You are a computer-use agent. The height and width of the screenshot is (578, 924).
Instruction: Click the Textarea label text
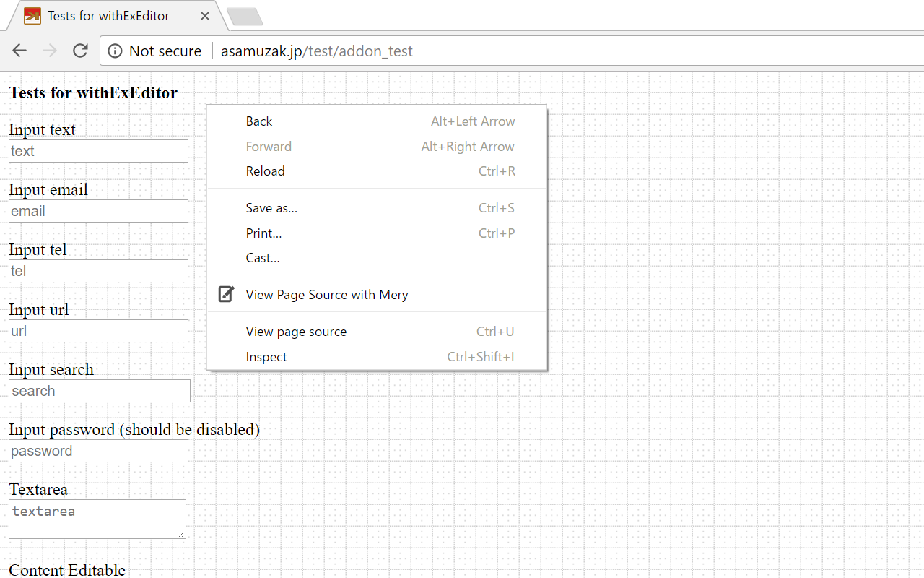coord(38,489)
